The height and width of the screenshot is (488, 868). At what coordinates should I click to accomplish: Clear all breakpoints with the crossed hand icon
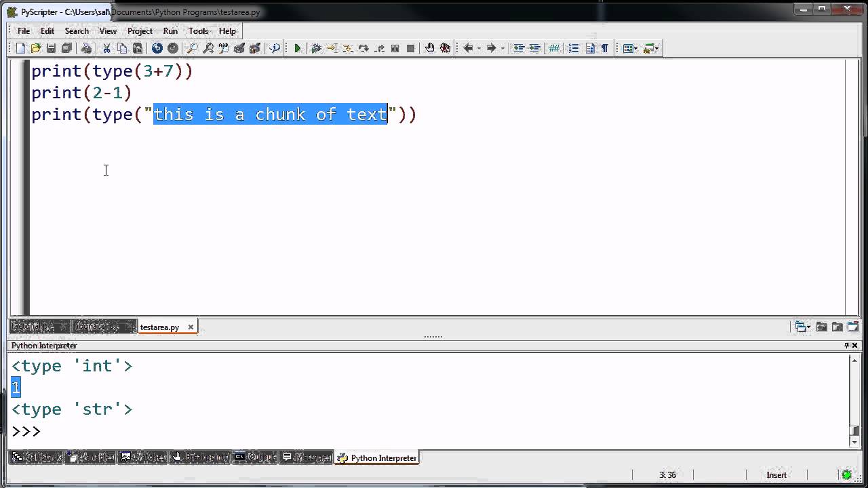pyautogui.click(x=445, y=48)
